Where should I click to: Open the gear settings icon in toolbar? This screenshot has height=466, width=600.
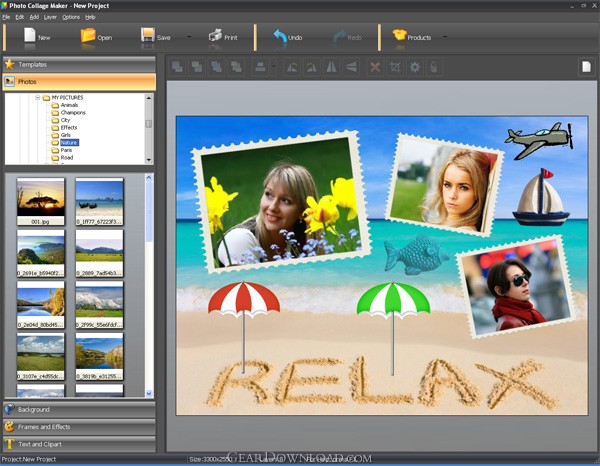click(415, 67)
